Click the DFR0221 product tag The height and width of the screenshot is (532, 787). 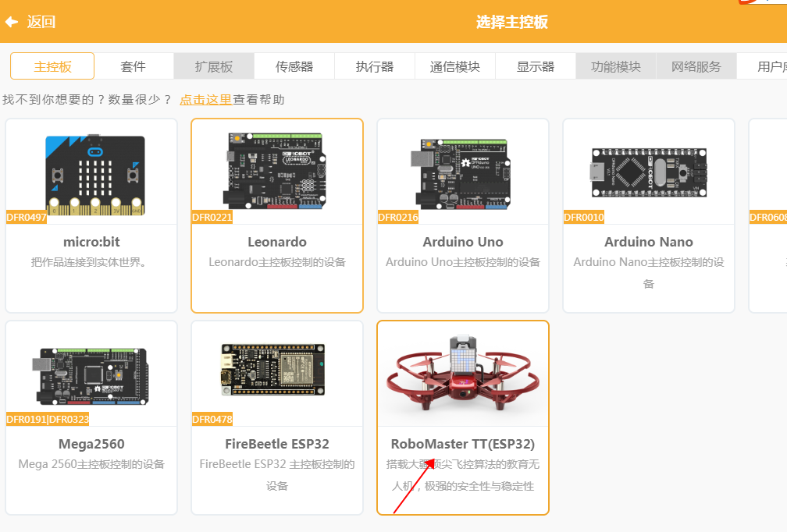point(212,217)
